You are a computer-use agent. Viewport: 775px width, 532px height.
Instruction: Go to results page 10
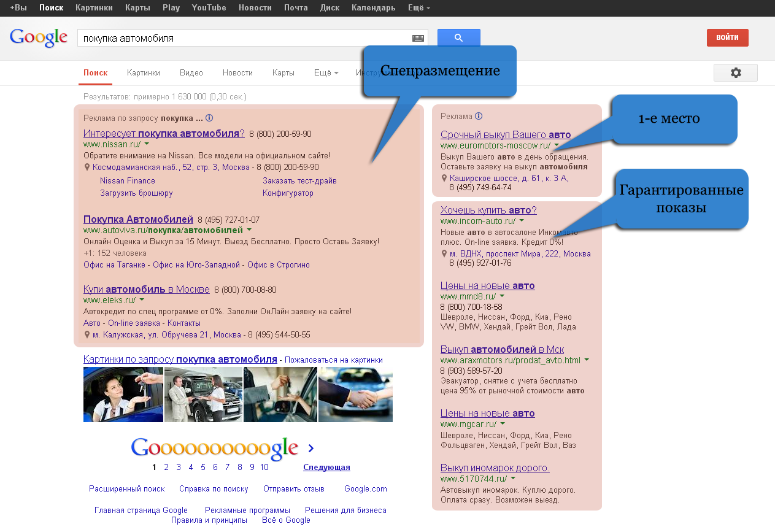tap(264, 468)
